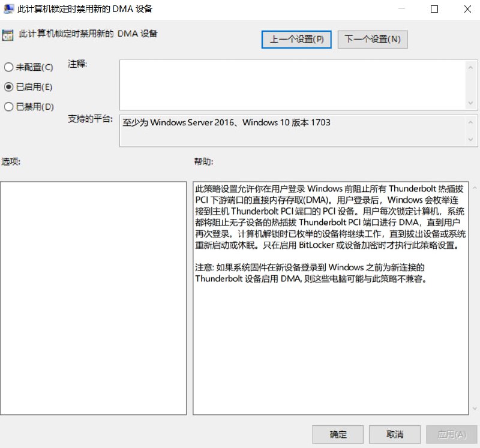The image size is (480, 448).
Task: Jump to 下一个设置(N) next setting
Action: click(x=373, y=40)
